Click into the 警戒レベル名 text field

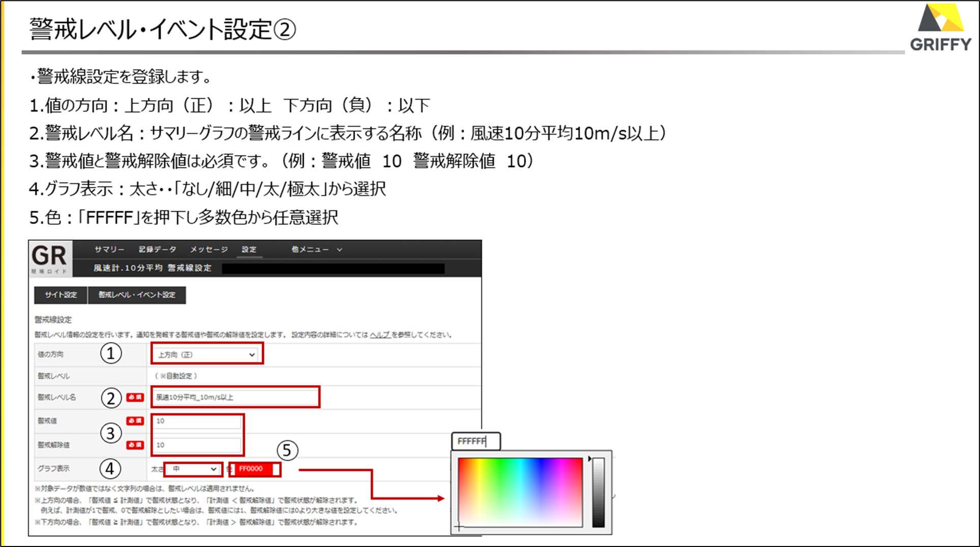click(235, 397)
